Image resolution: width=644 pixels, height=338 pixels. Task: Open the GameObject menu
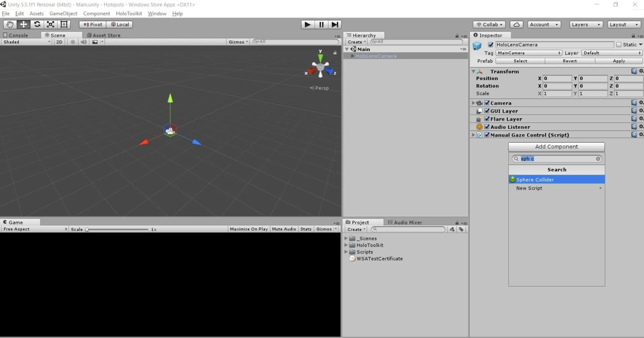63,14
